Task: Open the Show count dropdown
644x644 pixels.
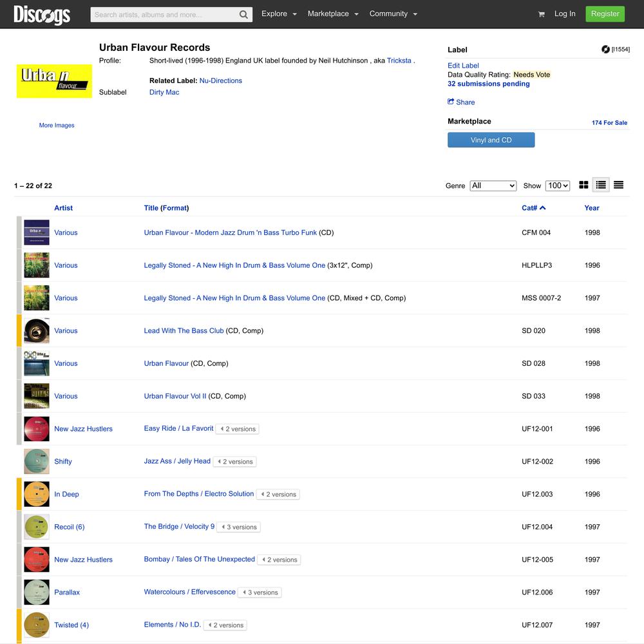Action: [558, 185]
